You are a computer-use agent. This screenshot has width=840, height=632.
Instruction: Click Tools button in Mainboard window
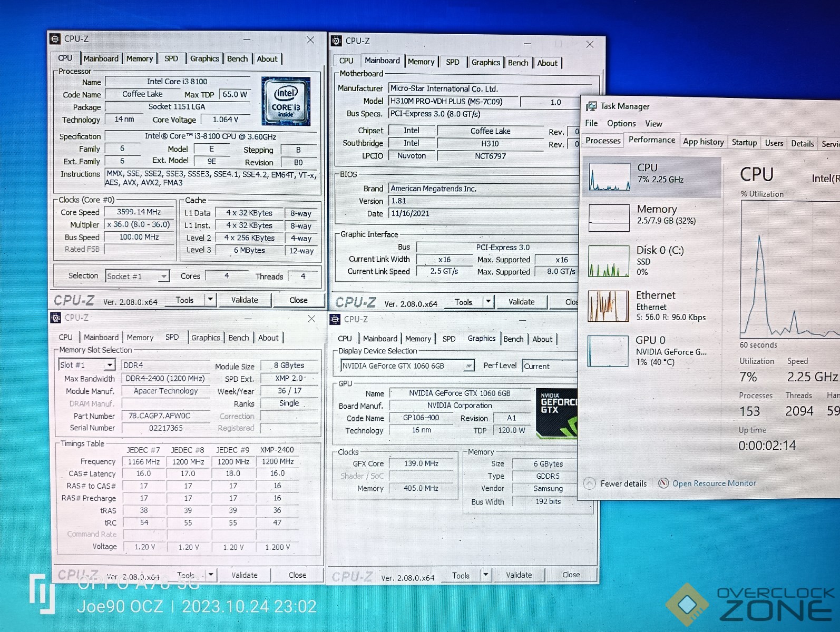pyautogui.click(x=463, y=302)
